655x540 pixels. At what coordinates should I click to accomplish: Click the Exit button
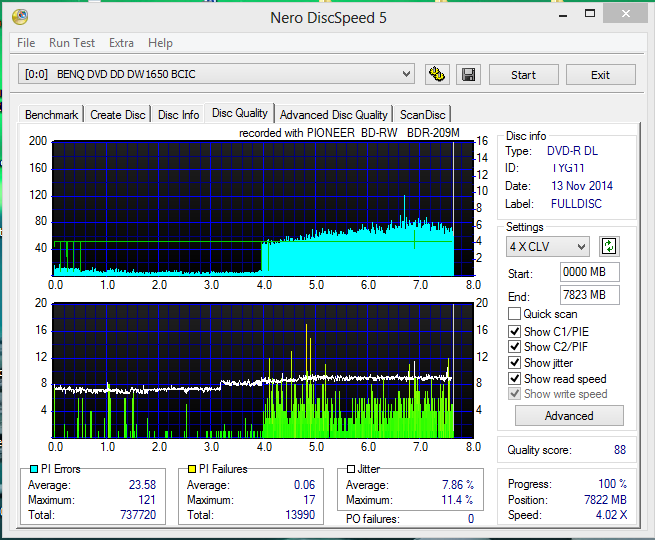coord(600,75)
